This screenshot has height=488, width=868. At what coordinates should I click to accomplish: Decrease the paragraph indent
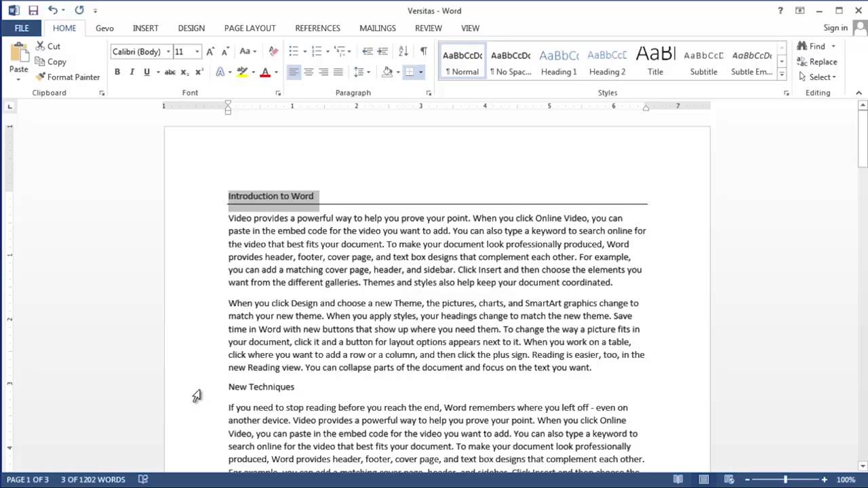(367, 52)
